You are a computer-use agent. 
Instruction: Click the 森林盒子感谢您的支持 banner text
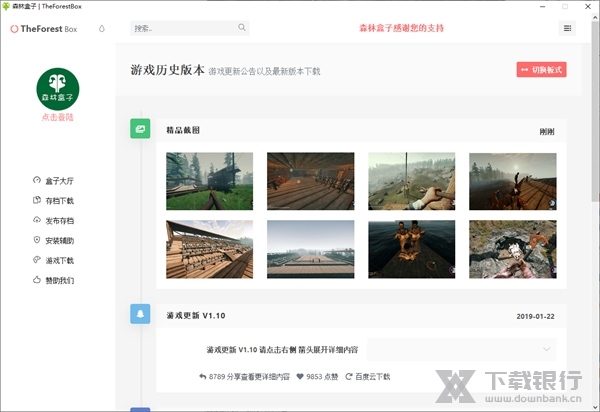point(401,28)
